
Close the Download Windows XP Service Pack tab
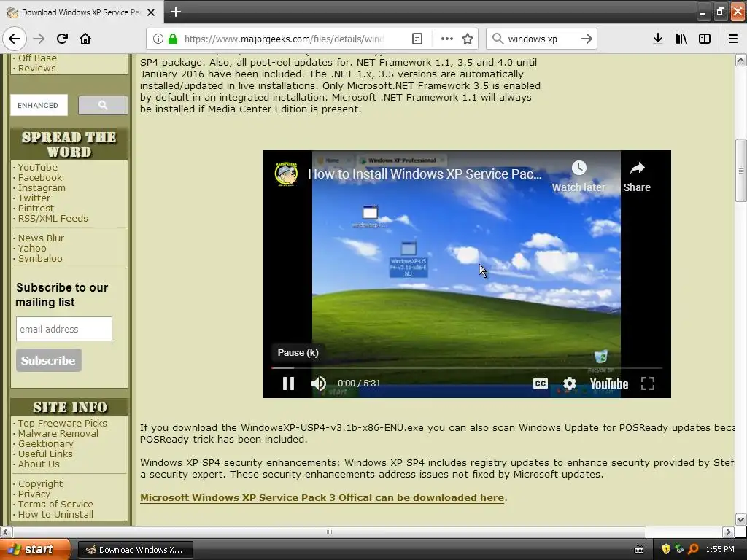(150, 12)
